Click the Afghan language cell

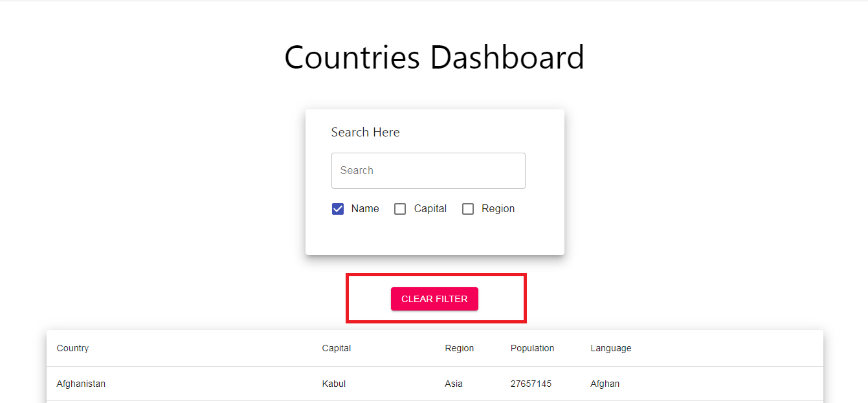[605, 384]
